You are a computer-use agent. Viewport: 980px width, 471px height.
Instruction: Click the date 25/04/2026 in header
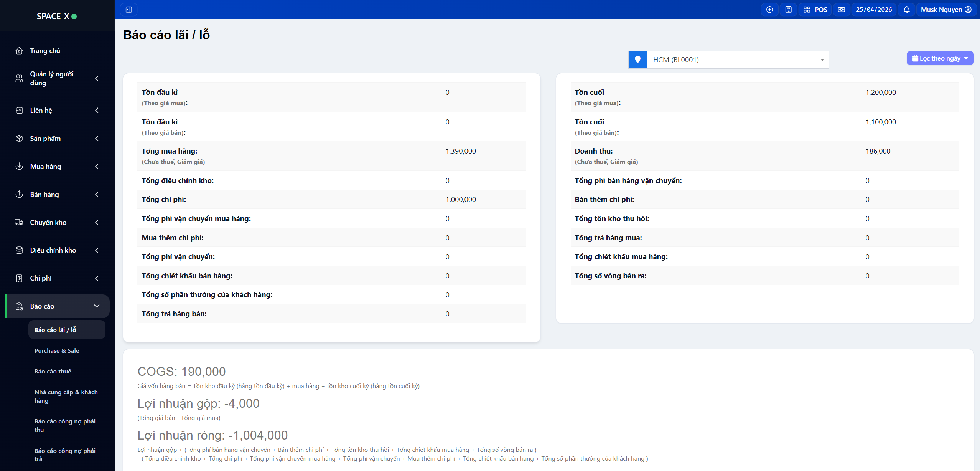coord(874,10)
